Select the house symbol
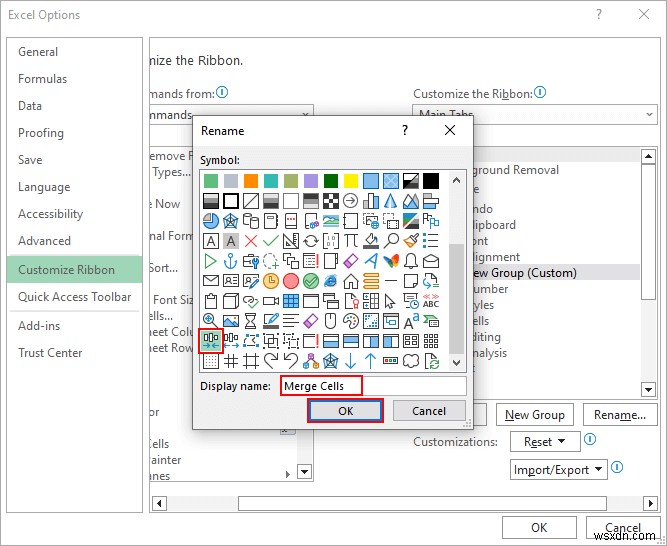667x546 pixels. pyautogui.click(x=351, y=281)
